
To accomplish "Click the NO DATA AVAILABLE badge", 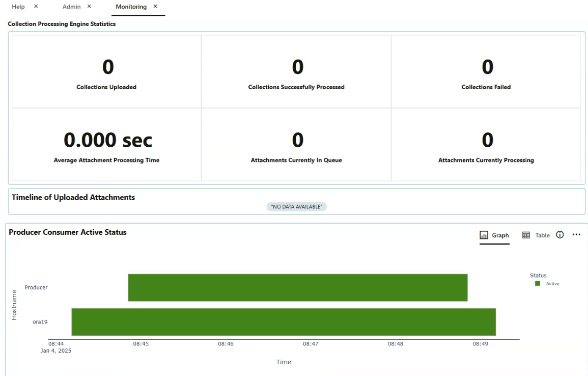I will click(x=297, y=207).
